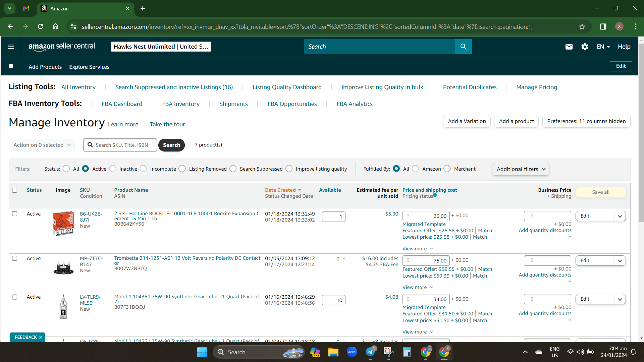The width and height of the screenshot is (644, 362).
Task: Open Windows Start menu
Action: pos(202,352)
